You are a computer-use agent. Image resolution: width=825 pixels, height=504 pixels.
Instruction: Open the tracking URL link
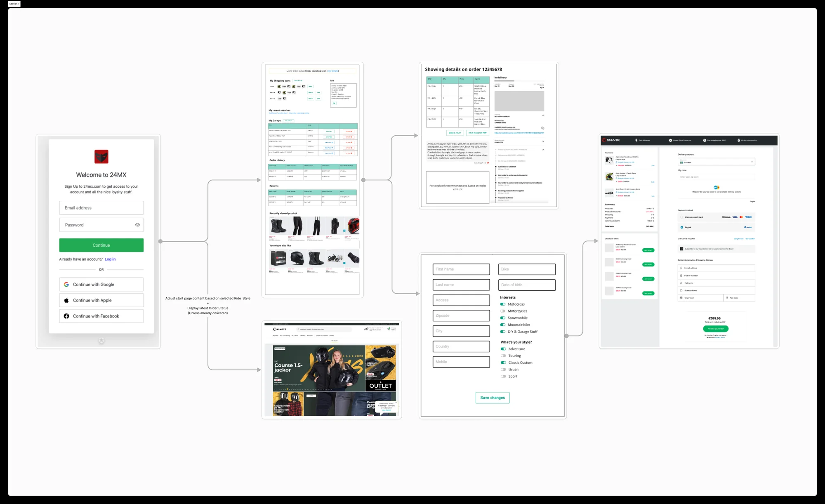[x=519, y=133]
